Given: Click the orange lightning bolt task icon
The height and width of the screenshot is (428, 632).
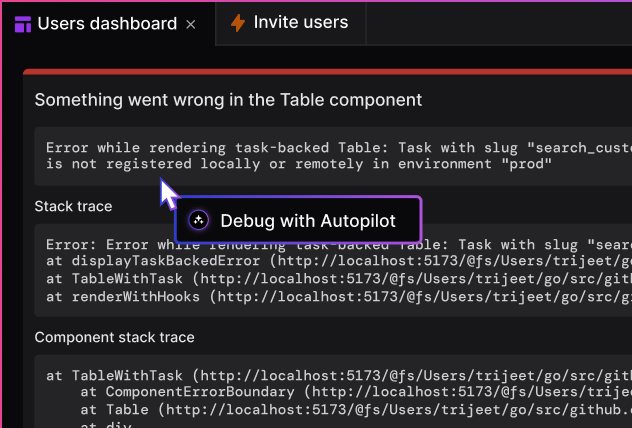Looking at the screenshot, I should 238,23.
